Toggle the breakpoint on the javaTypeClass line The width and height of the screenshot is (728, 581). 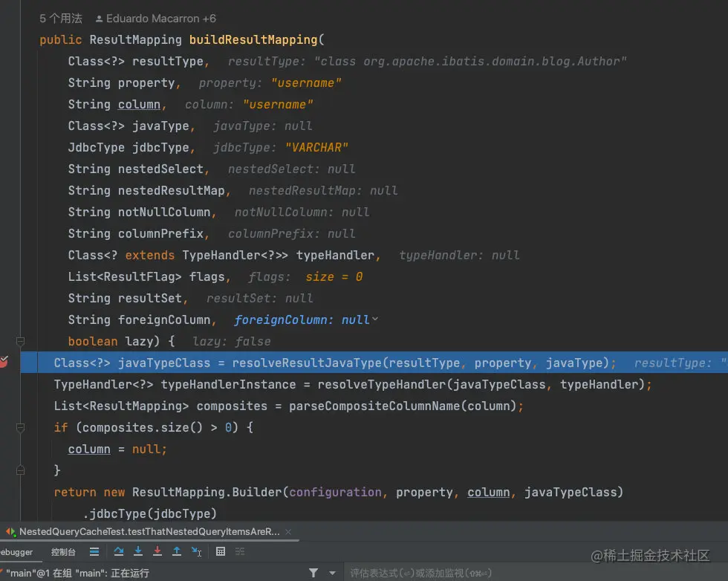pyautogui.click(x=4, y=362)
